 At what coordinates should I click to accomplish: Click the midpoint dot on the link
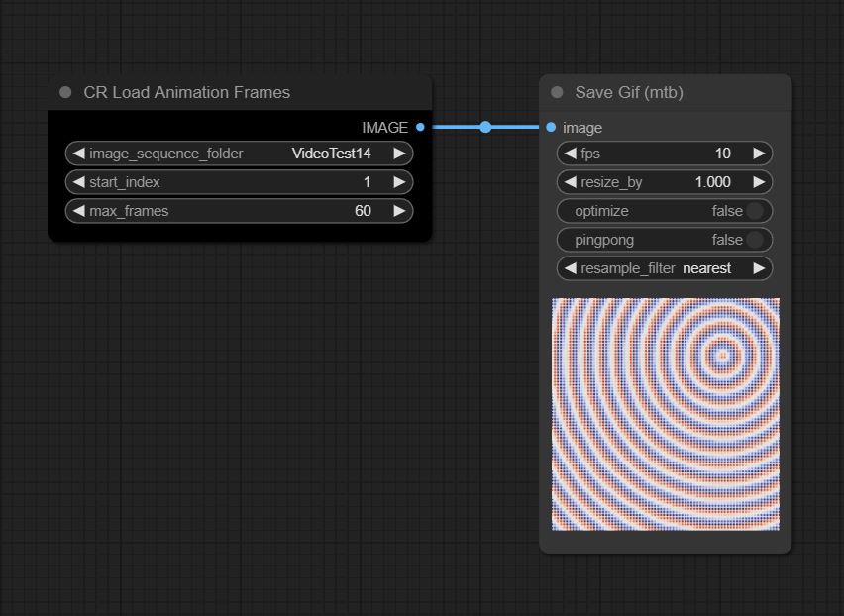(x=485, y=127)
